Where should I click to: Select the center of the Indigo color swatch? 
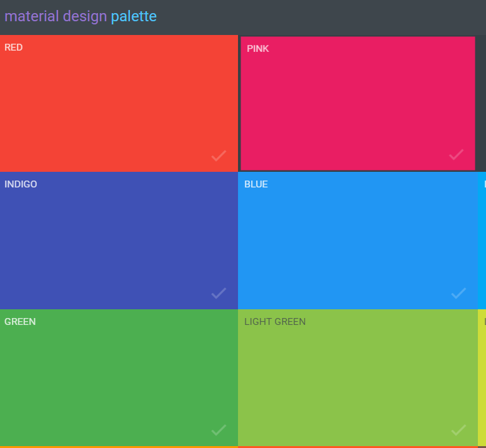(x=119, y=241)
